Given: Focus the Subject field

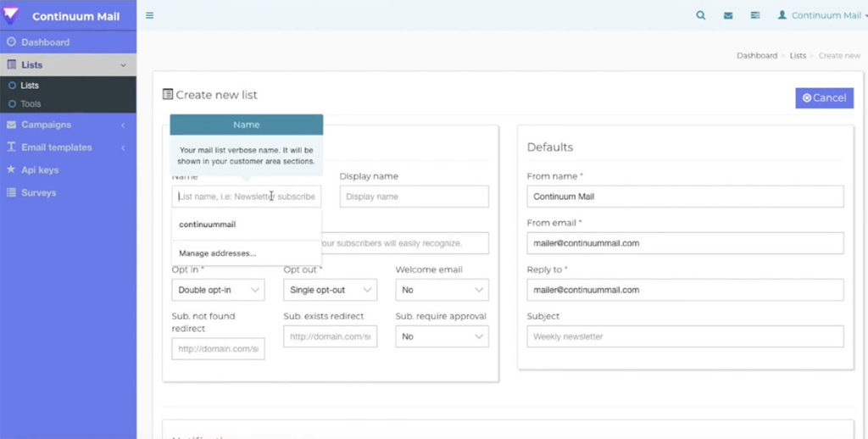Looking at the screenshot, I should pyautogui.click(x=685, y=336).
